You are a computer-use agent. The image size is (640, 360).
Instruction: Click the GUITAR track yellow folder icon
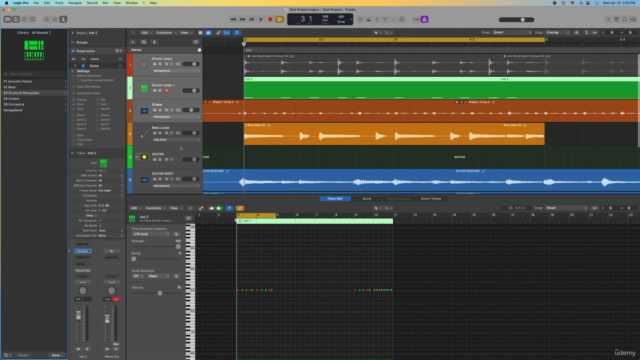(x=144, y=157)
